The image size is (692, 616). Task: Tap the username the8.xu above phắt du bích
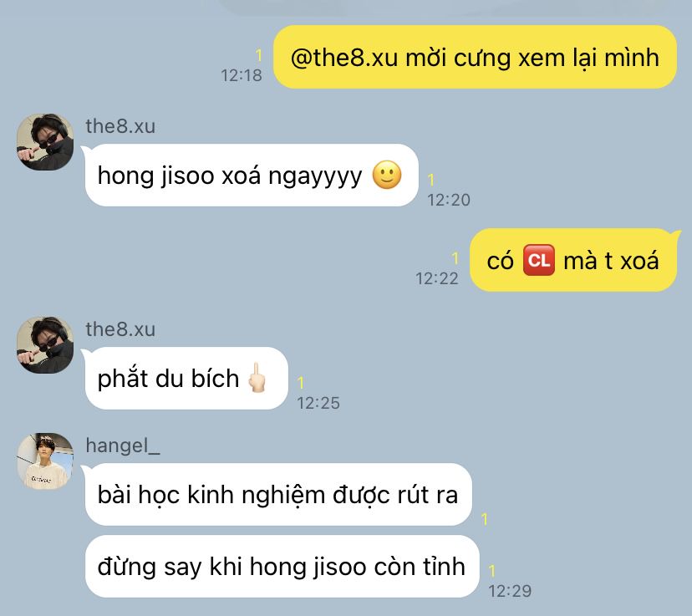pyautogui.click(x=120, y=329)
